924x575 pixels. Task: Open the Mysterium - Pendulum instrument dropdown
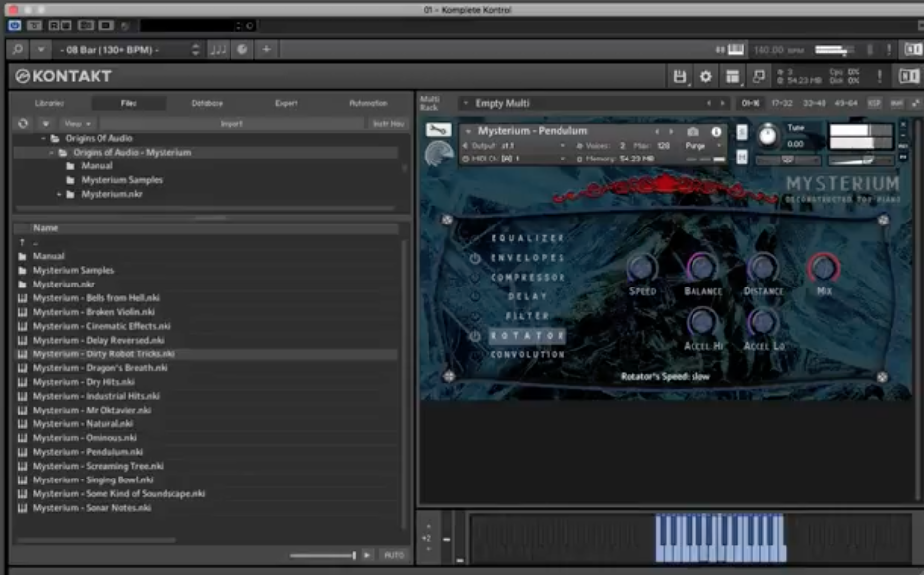[x=468, y=131]
